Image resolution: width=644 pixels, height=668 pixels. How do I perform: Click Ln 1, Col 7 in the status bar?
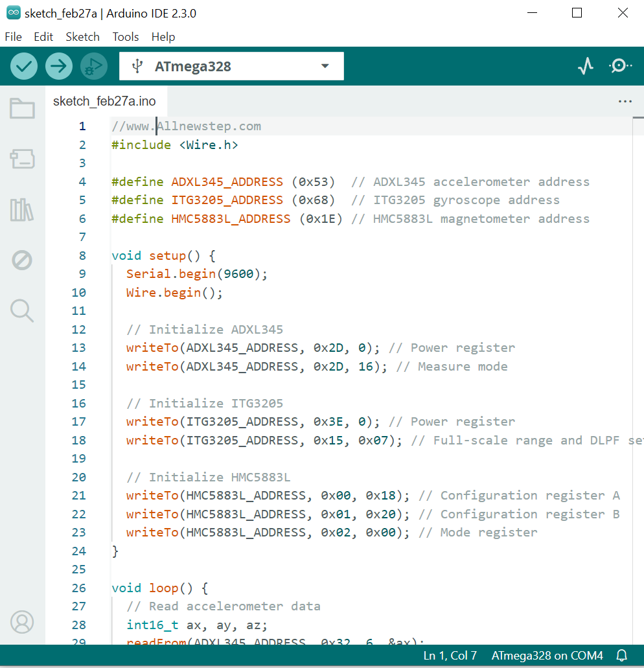click(450, 655)
